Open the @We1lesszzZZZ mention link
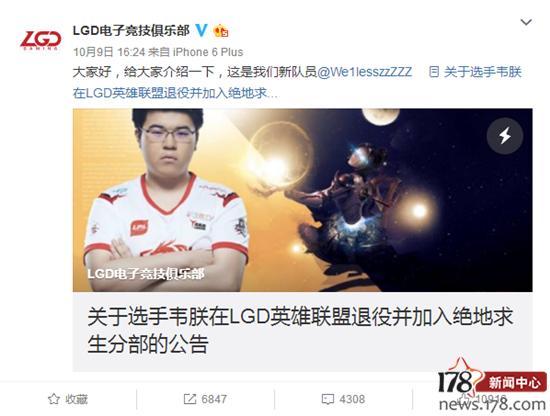This screenshot has width=550, height=416. 364,72
